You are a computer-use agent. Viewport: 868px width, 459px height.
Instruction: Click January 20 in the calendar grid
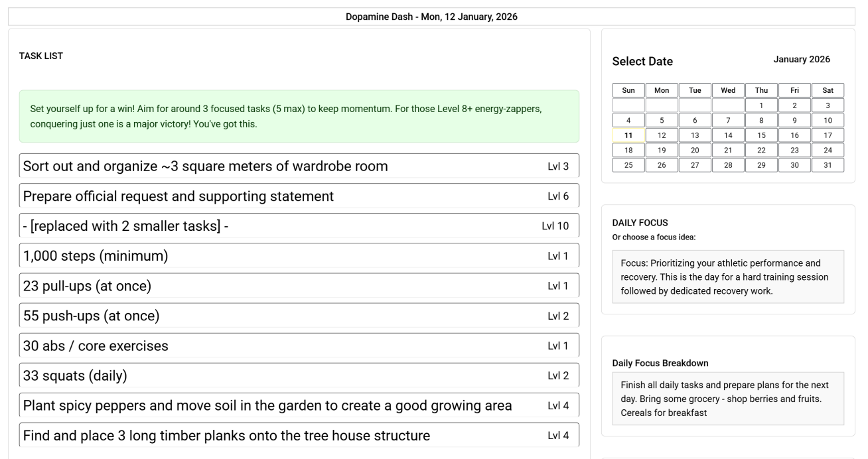click(695, 151)
